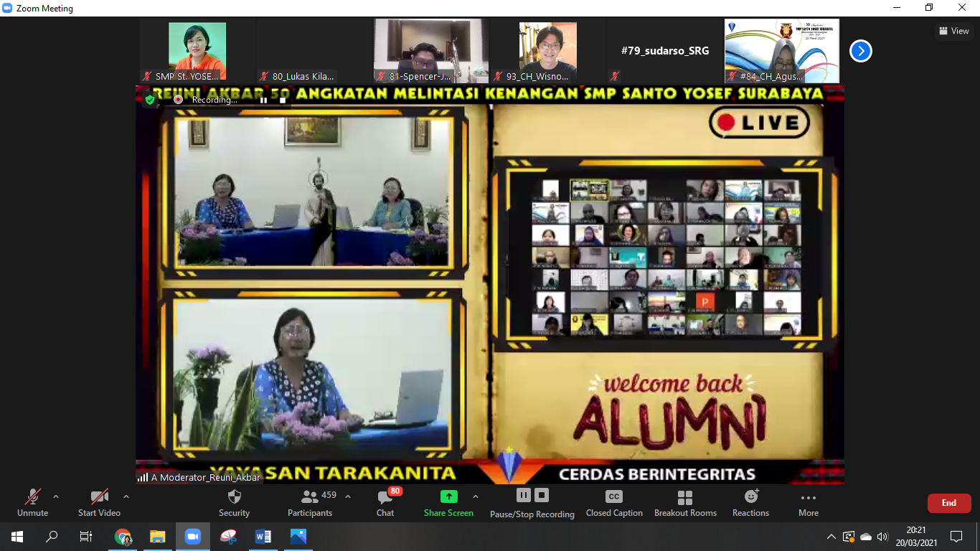Expand video options arrow next to Start Video
Image resolution: width=980 pixels, height=551 pixels.
coord(126,496)
